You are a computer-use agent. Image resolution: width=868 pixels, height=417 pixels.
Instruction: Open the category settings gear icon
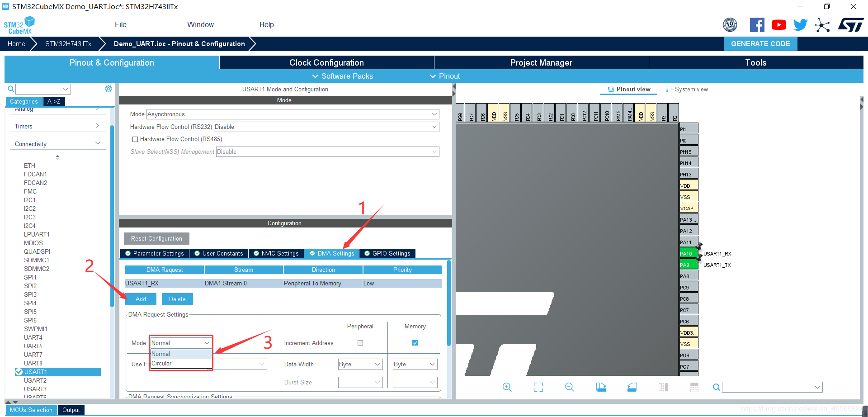pos(108,89)
